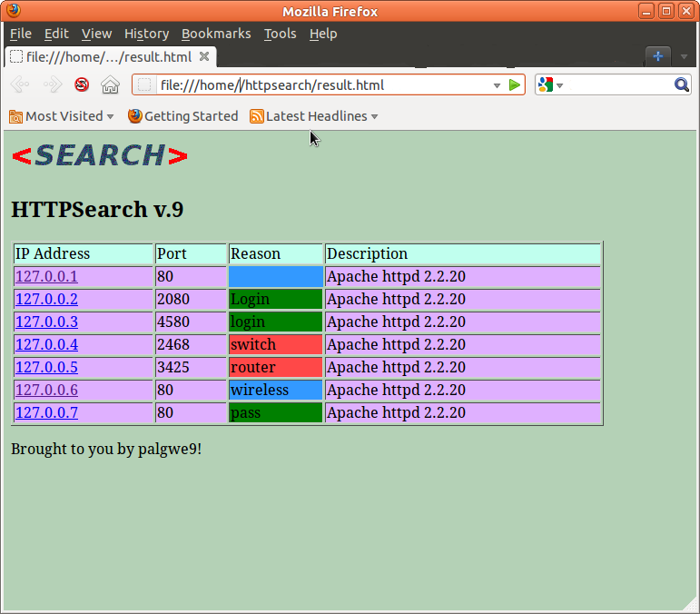Click the blank blue Reason cell
Screen dimensions: 700x614
pyautogui.click(x=275, y=276)
